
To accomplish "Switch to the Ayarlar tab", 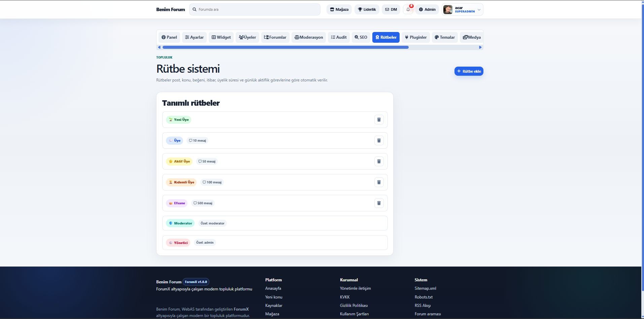I will click(194, 37).
